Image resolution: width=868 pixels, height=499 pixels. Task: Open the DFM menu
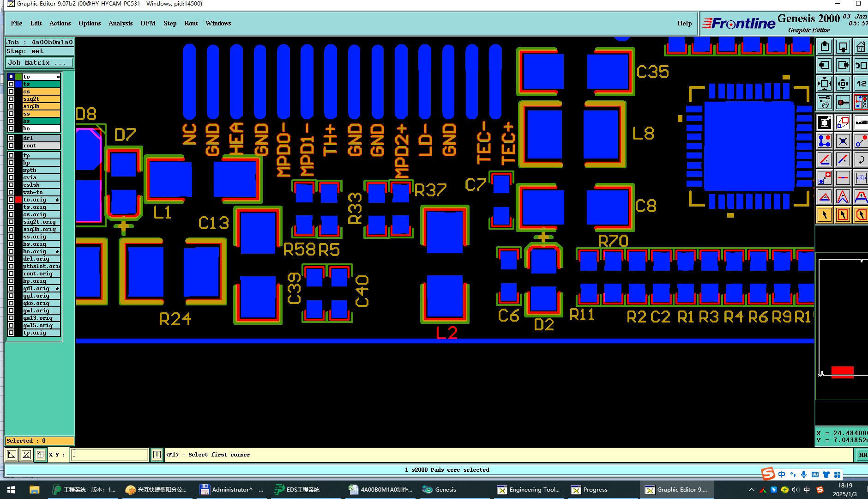(148, 23)
